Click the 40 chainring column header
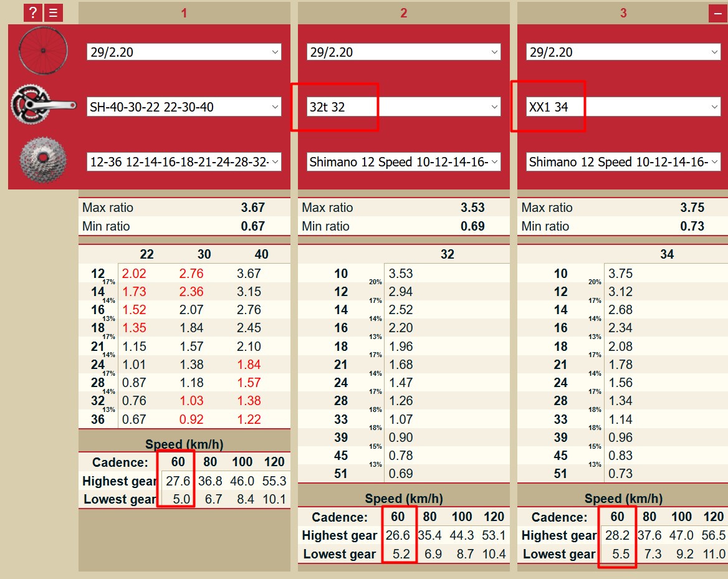The height and width of the screenshot is (579, 728). click(x=262, y=254)
